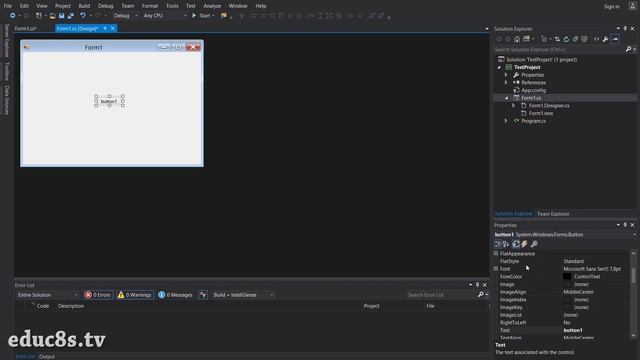The image size is (640, 360).
Task: Expand the References node
Action: (506, 82)
